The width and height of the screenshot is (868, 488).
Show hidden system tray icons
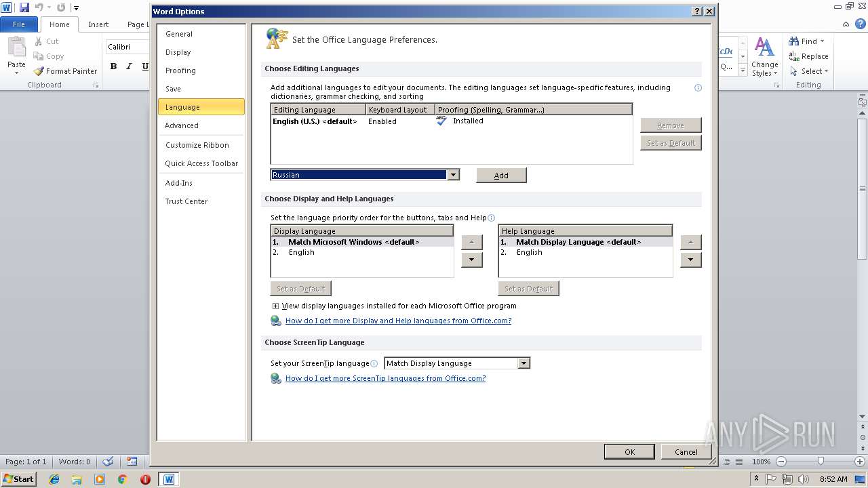tap(756, 479)
